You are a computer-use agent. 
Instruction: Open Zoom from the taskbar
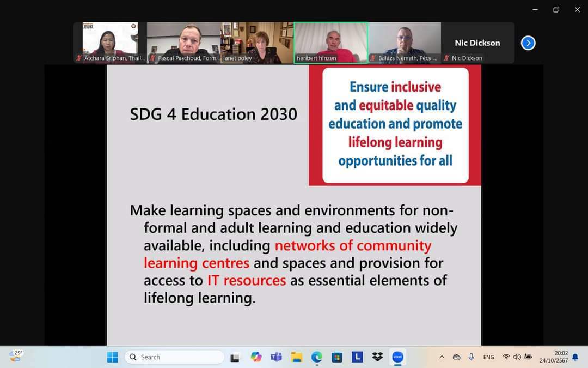point(397,357)
